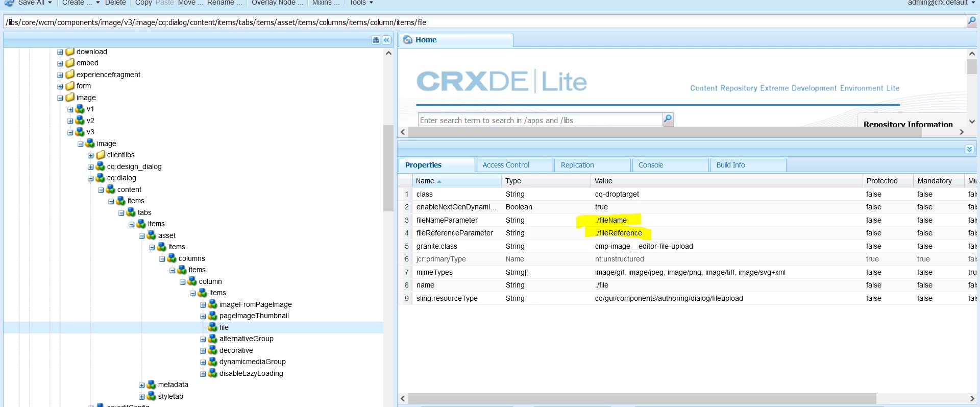Click the search term input field
This screenshot has height=407, width=980.
tap(540, 120)
